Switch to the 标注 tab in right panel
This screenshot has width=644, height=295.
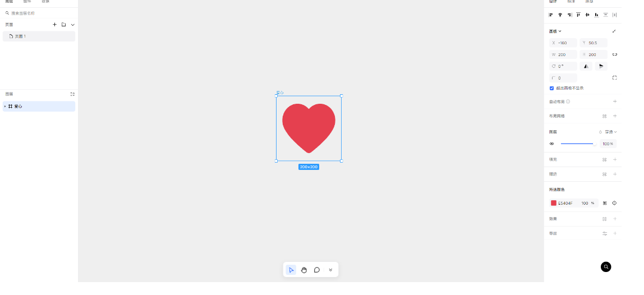click(571, 2)
